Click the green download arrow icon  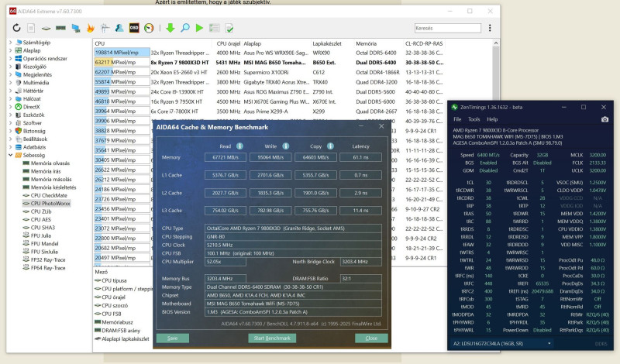tap(170, 28)
